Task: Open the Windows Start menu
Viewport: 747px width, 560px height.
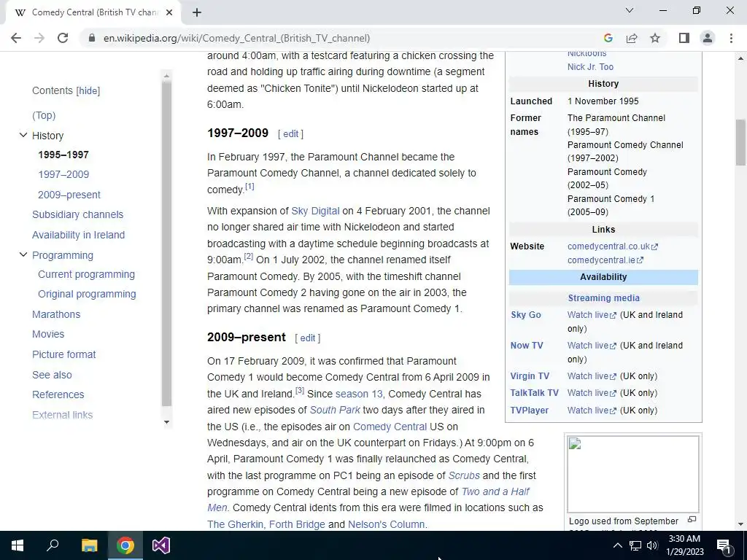Action: [18, 545]
